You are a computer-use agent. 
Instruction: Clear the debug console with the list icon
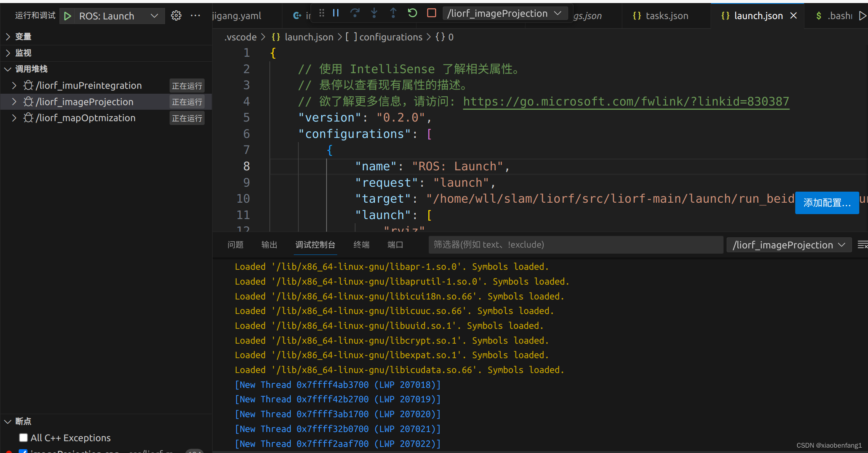point(862,245)
